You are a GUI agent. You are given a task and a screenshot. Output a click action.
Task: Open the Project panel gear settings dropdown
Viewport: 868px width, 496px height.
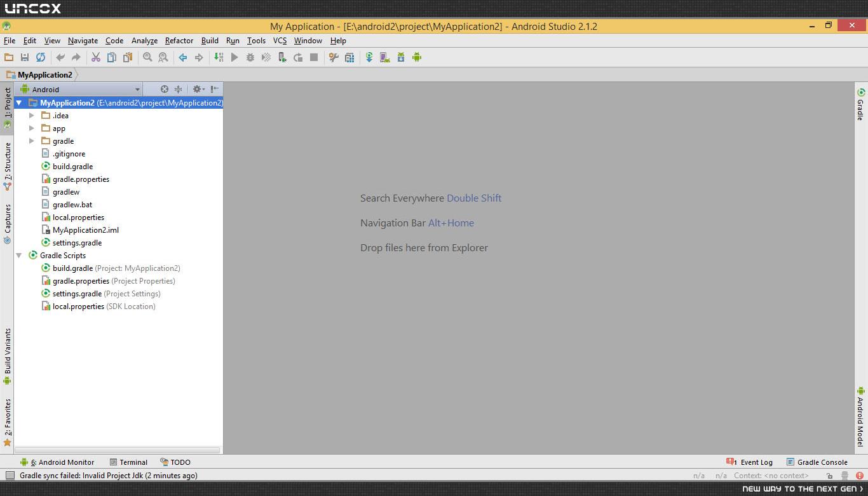198,89
